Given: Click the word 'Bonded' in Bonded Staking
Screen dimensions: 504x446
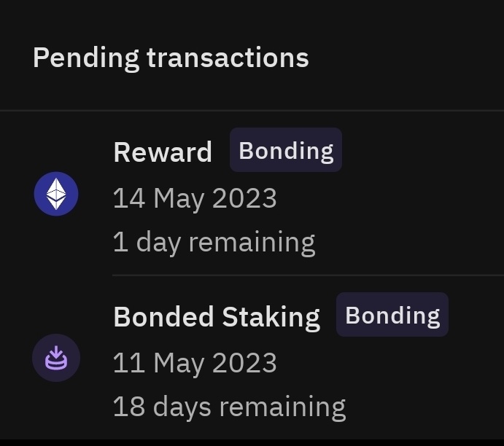Looking at the screenshot, I should [x=164, y=317].
